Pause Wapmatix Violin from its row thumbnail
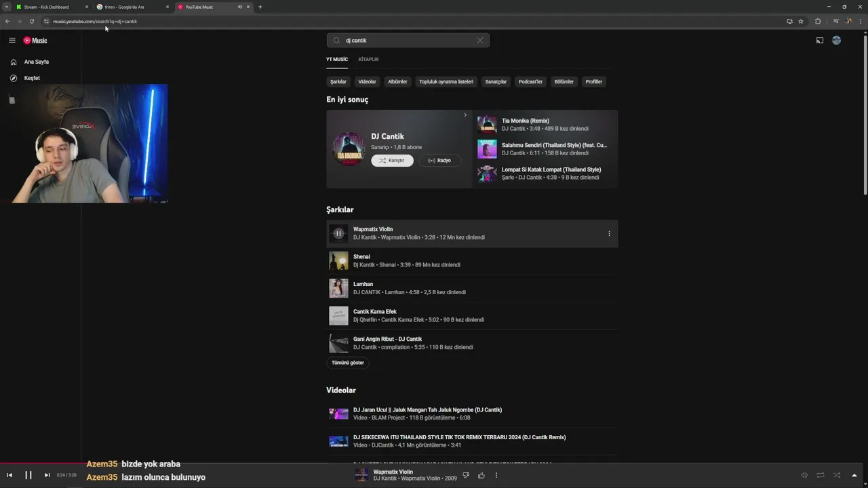The width and height of the screenshot is (868, 488). (x=338, y=234)
